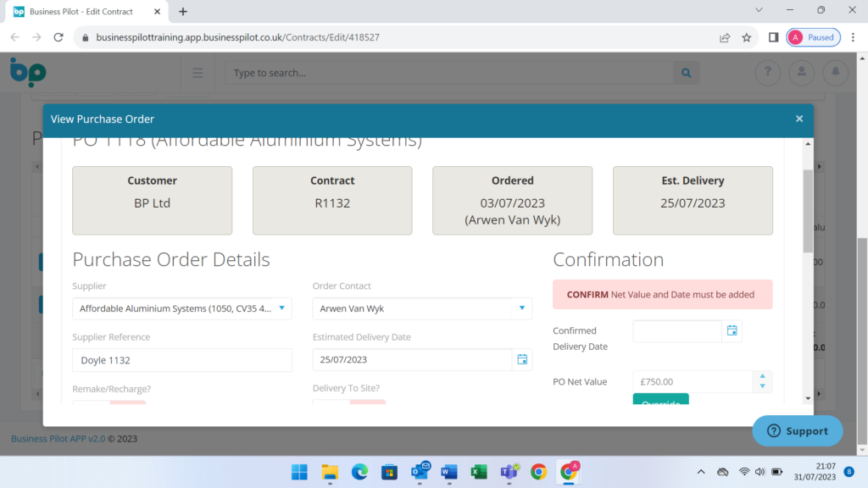Open Excel from the Windows taskbar
The height and width of the screenshot is (488, 868).
[x=479, y=472]
